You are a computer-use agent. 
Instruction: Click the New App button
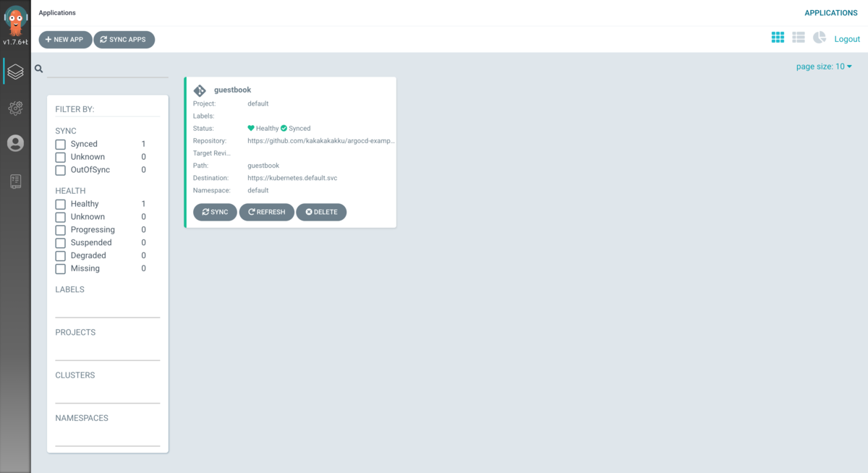click(65, 40)
